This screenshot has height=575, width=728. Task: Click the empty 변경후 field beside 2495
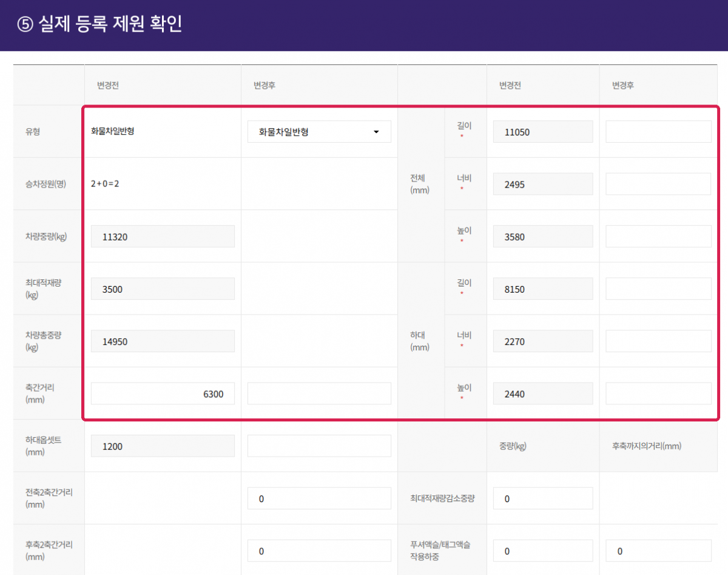[658, 184]
